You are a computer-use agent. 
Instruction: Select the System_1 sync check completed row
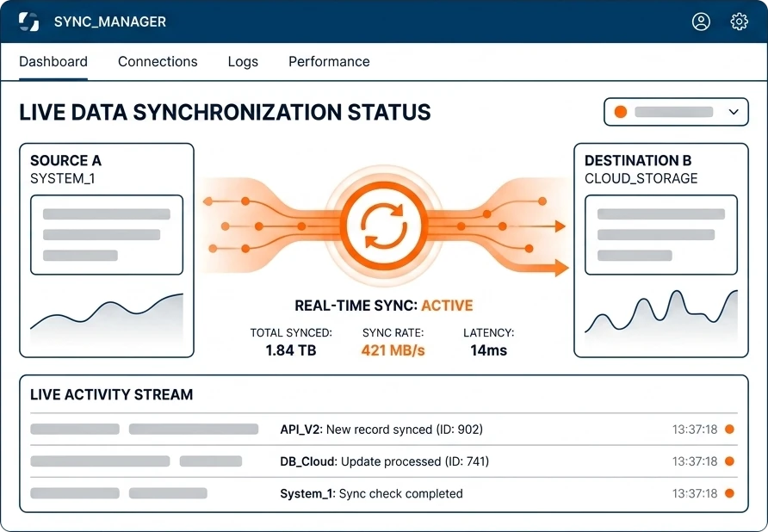click(383, 493)
